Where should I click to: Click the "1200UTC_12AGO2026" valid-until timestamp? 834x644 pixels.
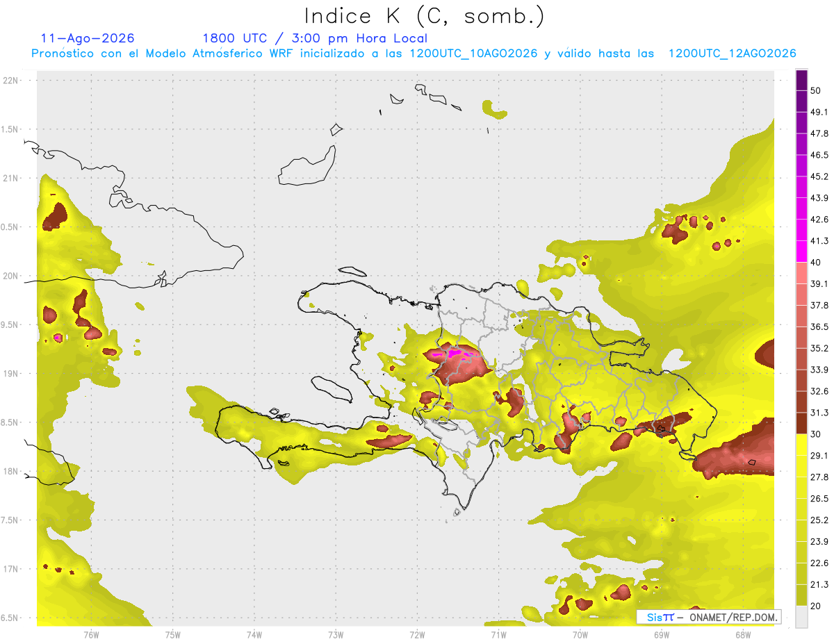pyautogui.click(x=732, y=53)
